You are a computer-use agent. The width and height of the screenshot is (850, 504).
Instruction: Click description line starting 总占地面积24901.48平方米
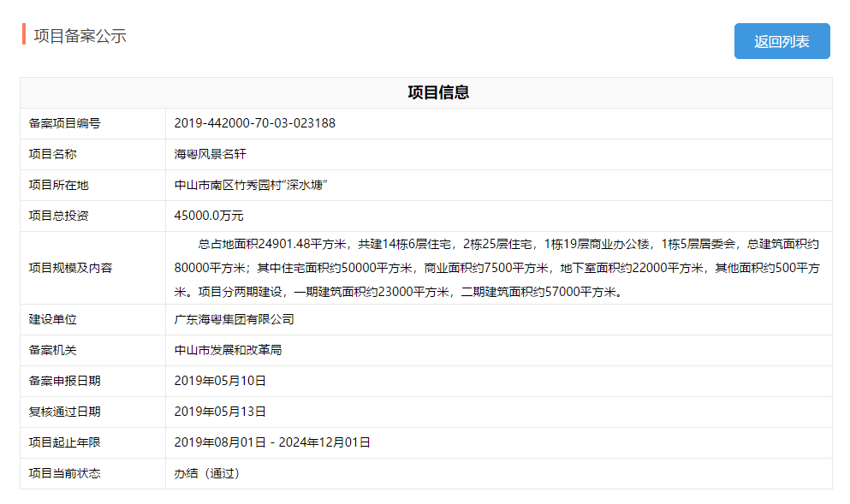pos(508,245)
